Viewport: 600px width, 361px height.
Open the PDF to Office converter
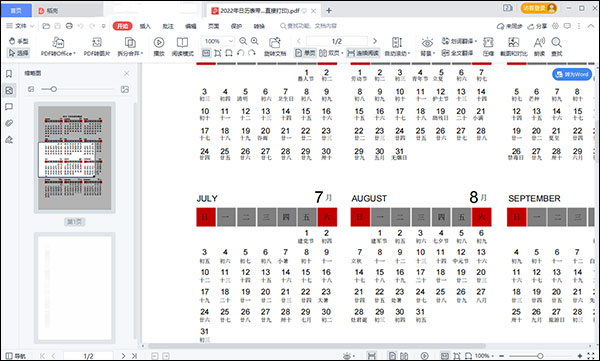tap(58, 46)
